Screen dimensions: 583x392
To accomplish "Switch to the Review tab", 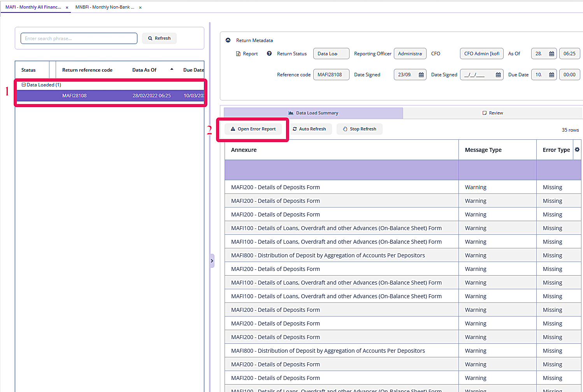I will (492, 113).
